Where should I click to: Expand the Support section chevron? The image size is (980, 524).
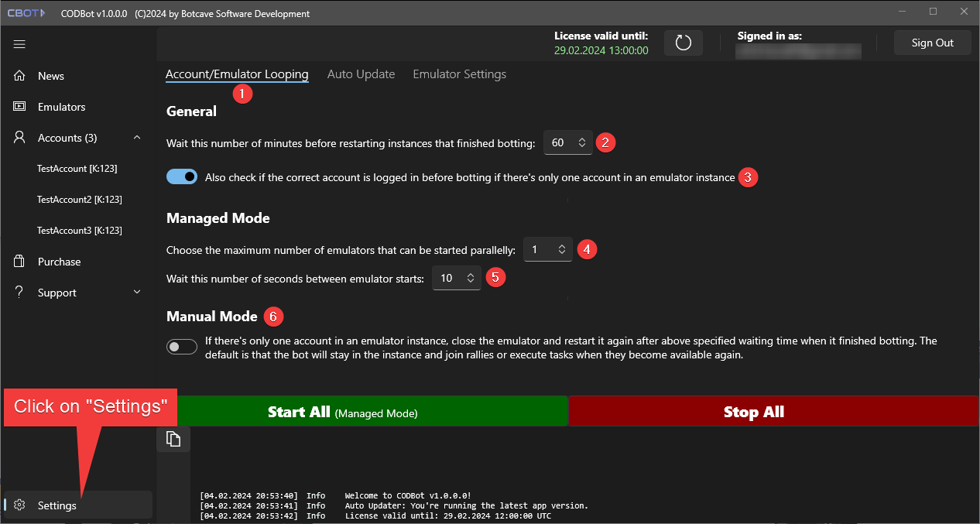pyautogui.click(x=137, y=293)
